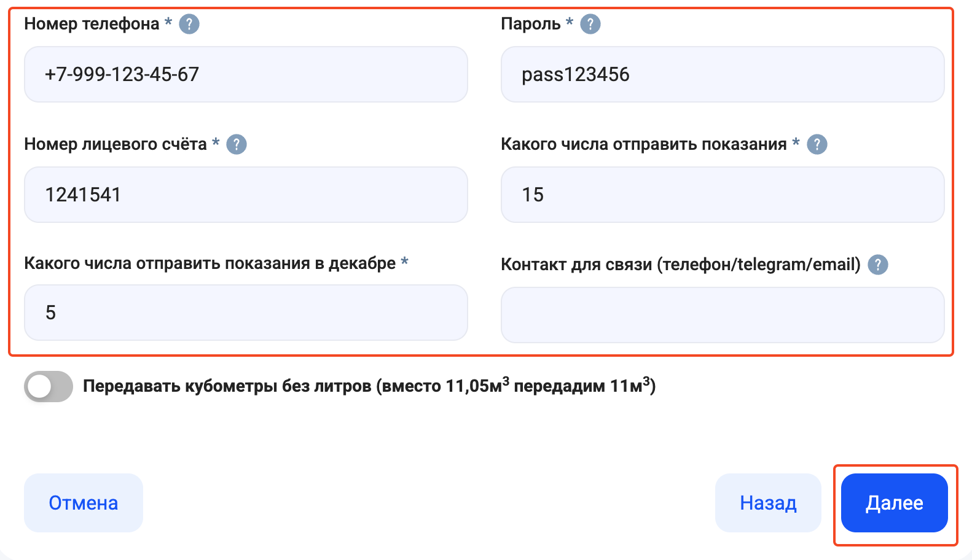Click the phone number input field
This screenshot has height=560, width=972.
[x=246, y=74]
